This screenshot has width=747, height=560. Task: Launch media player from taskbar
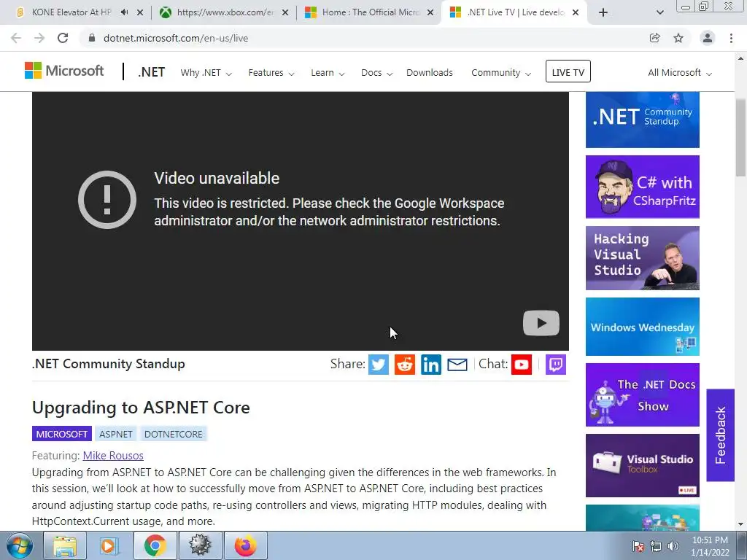tap(109, 545)
